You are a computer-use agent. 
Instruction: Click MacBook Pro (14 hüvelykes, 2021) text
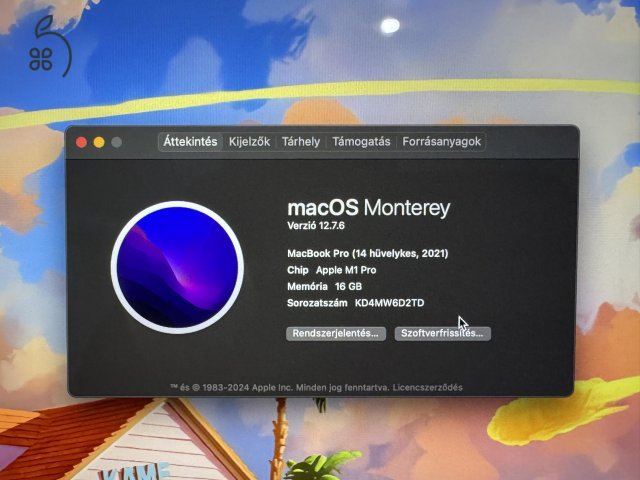click(368, 253)
